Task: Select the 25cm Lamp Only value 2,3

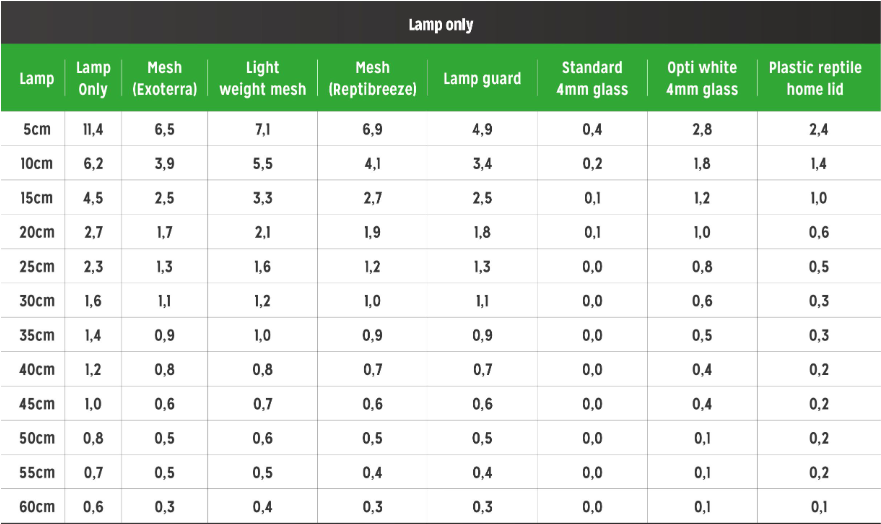Action: coord(93,267)
